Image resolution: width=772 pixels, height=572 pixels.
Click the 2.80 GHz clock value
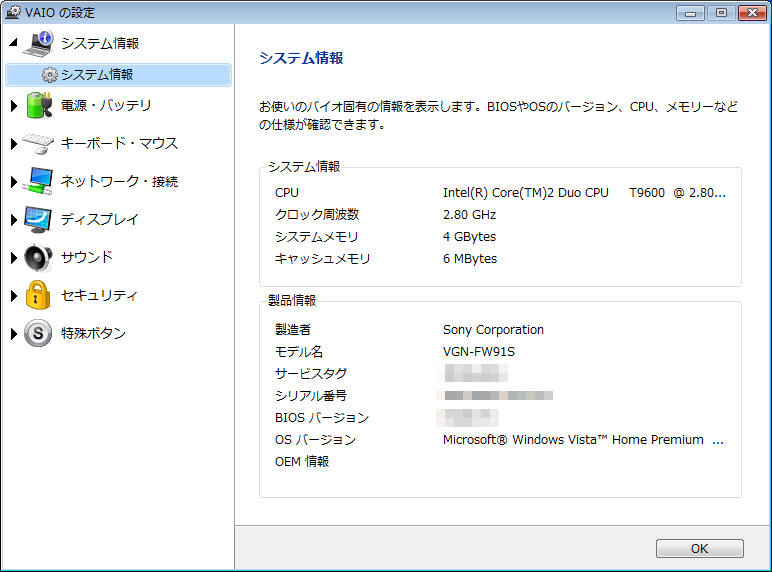pos(469,215)
